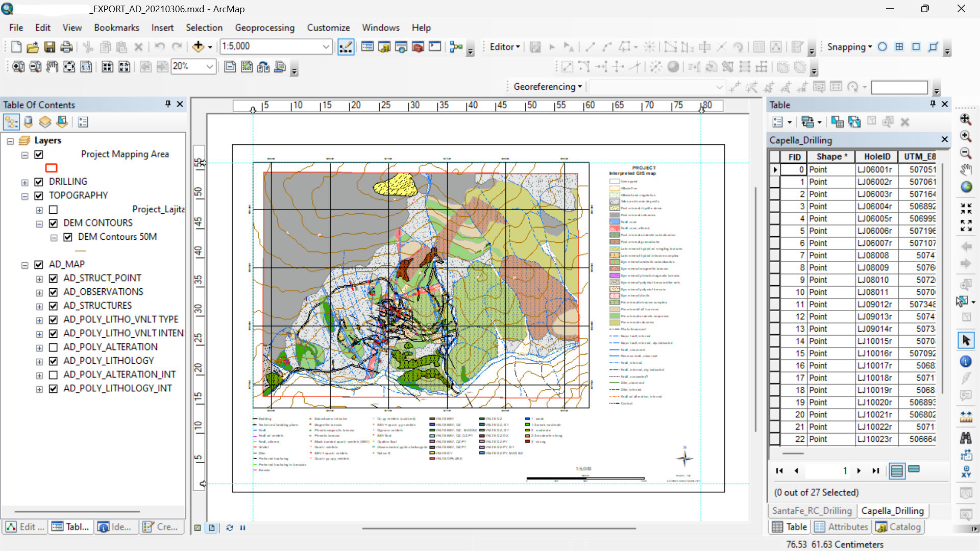
Task: Open the Go To XY tool
Action: (x=966, y=471)
